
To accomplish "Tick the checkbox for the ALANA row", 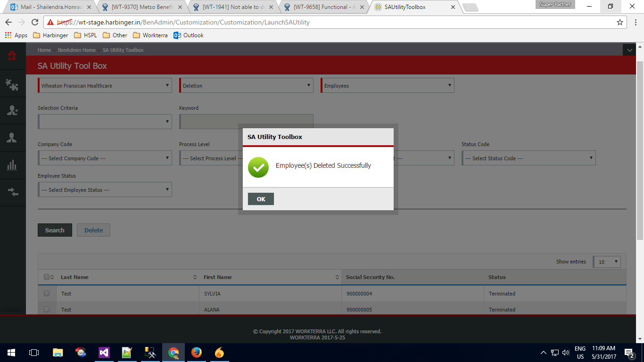I will coord(47,309).
